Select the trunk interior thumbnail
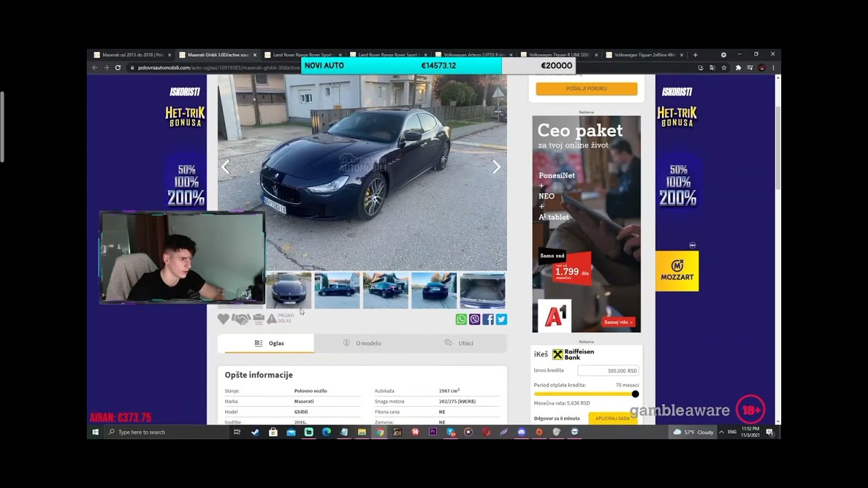Screen dimensions: 868x488 pyautogui.click(x=483, y=290)
